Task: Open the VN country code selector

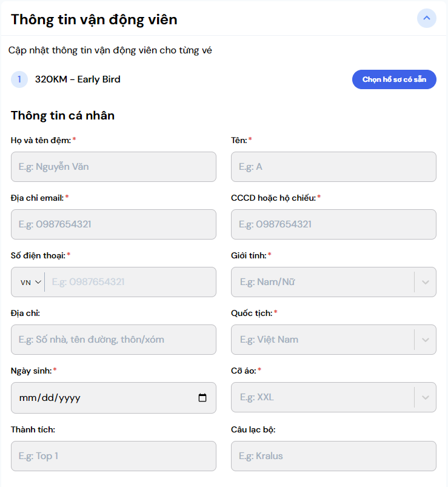Action: pos(30,282)
